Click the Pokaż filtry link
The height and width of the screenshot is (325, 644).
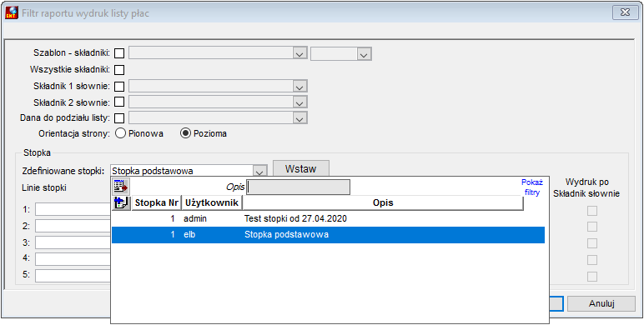[532, 187]
